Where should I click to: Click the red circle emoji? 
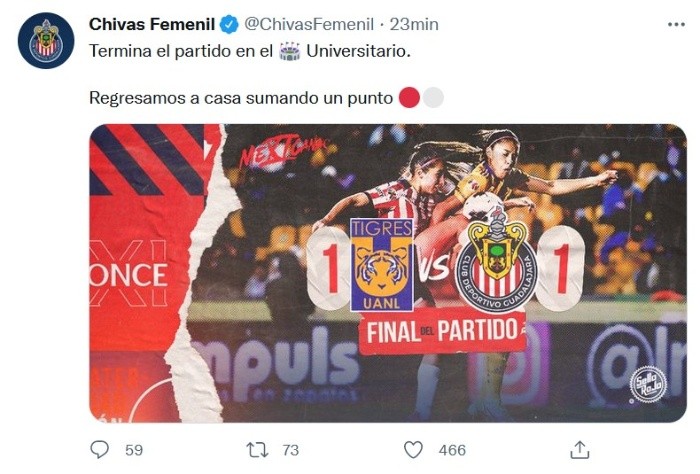(408, 98)
